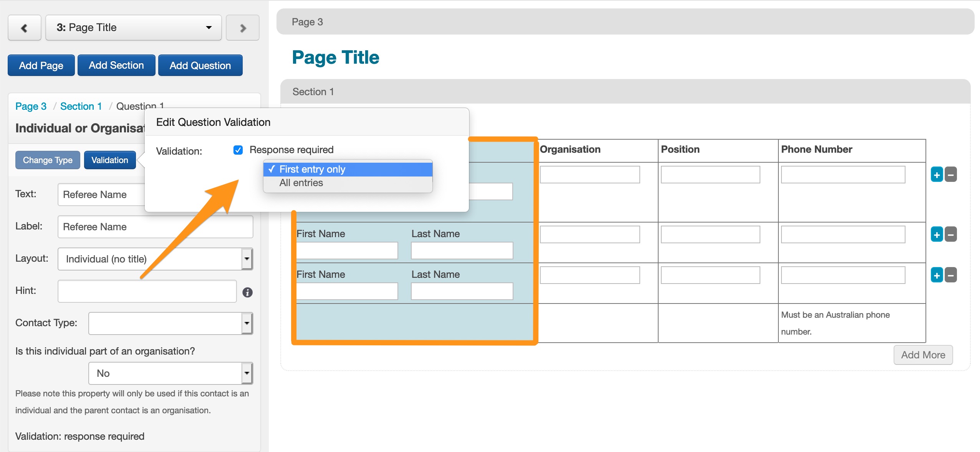Click the previous page arrow icon

click(x=24, y=28)
